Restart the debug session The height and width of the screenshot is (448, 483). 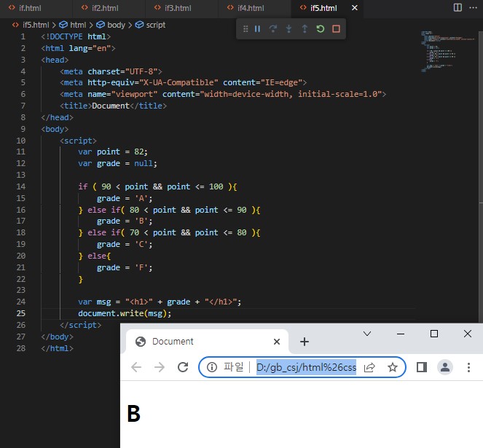pos(321,29)
